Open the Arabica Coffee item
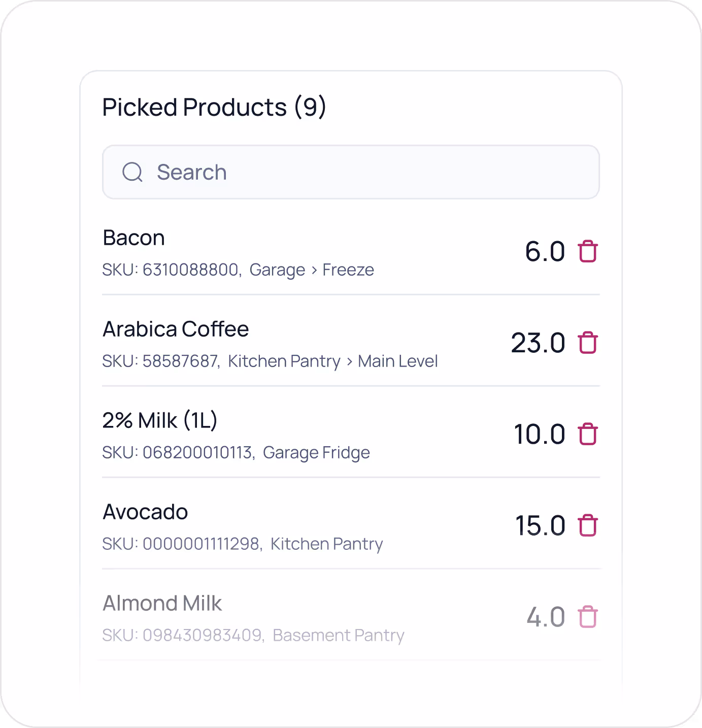 [x=176, y=329]
